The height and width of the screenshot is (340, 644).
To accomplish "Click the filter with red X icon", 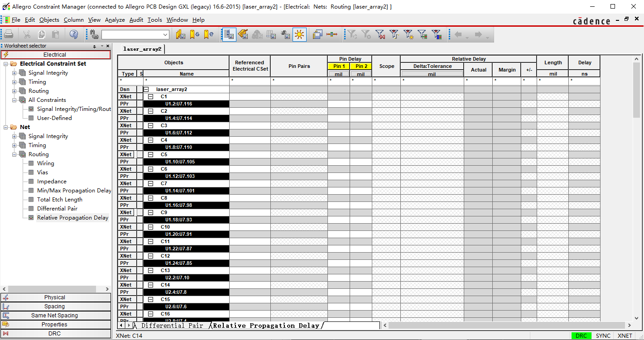I will 380,34.
